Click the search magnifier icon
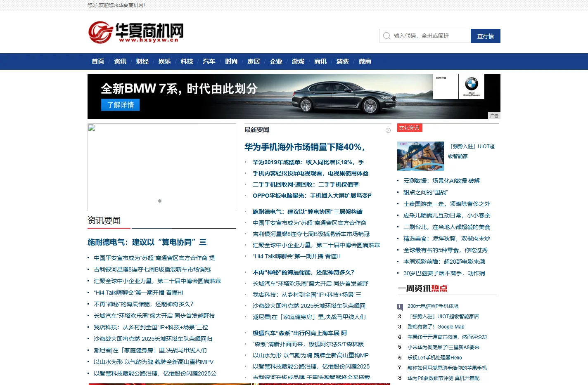 pos(386,36)
